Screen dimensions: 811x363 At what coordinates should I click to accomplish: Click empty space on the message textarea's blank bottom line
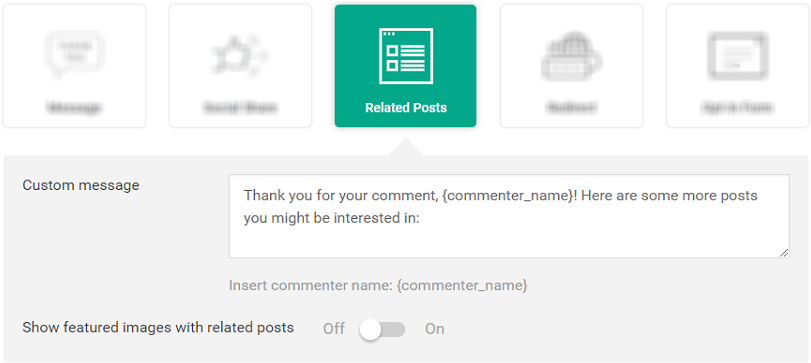509,241
